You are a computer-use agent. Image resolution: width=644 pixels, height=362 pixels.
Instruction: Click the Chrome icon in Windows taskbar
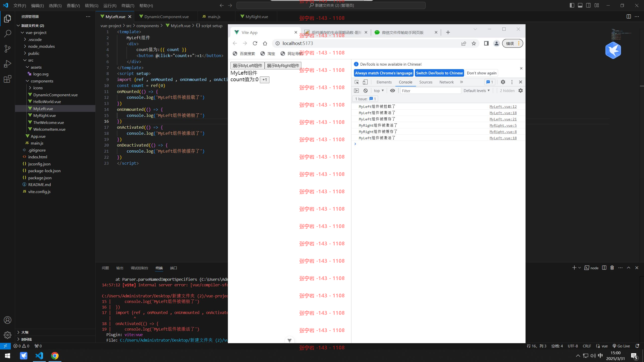55,356
